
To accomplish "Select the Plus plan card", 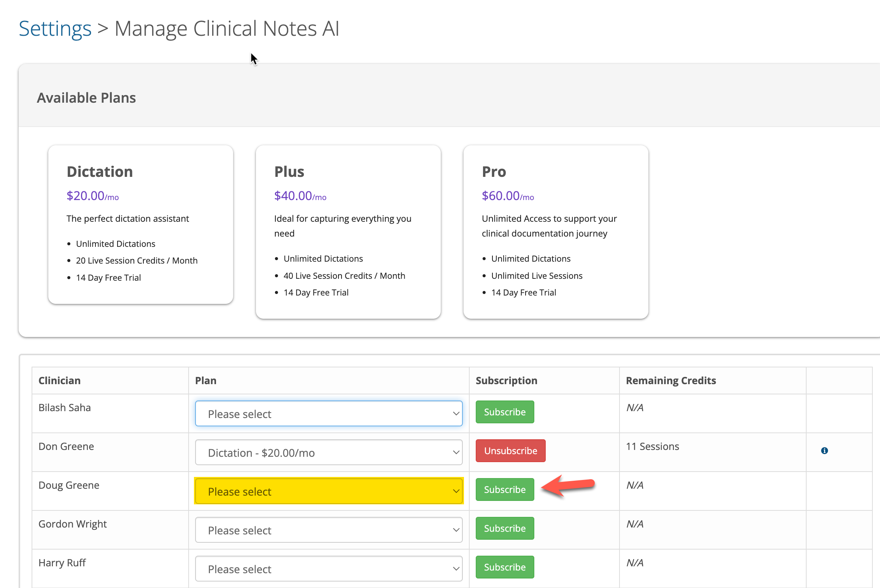I will (x=348, y=232).
